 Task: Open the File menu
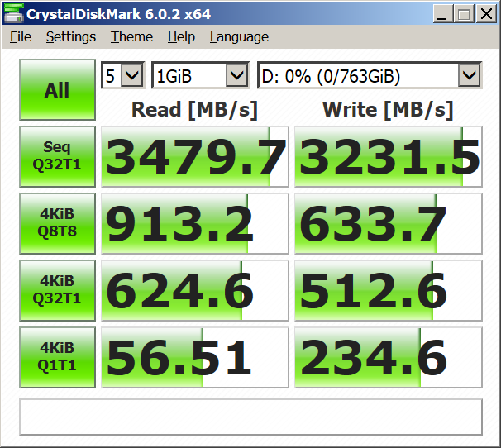click(x=21, y=37)
